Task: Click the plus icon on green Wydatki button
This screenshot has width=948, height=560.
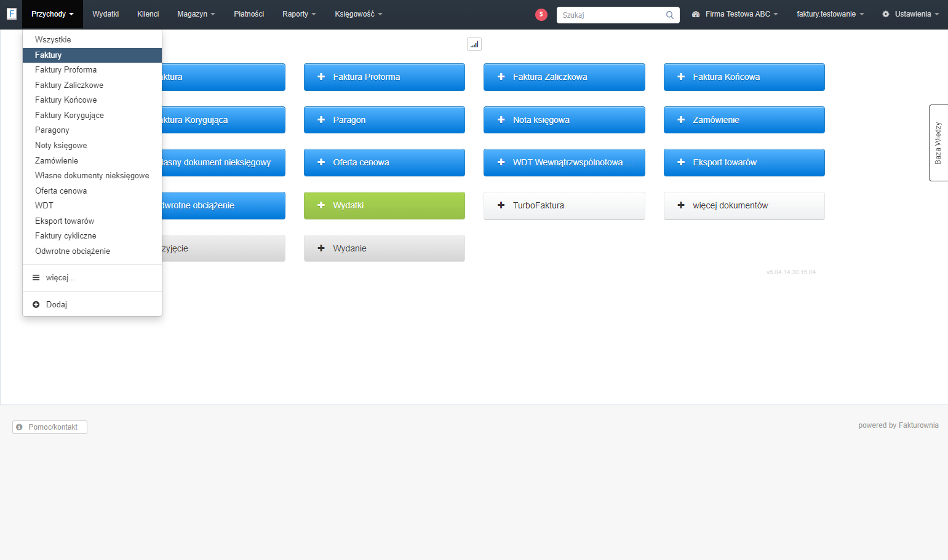Action: (x=321, y=205)
